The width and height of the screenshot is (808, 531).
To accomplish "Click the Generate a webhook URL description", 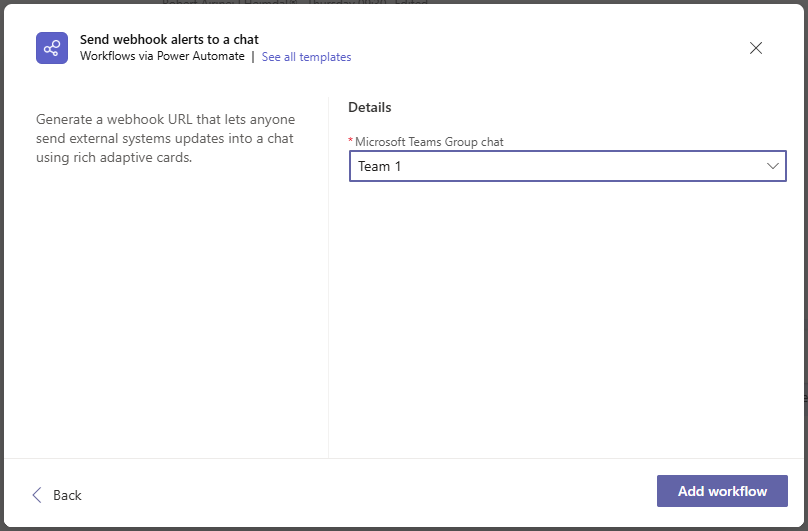I will [165, 138].
